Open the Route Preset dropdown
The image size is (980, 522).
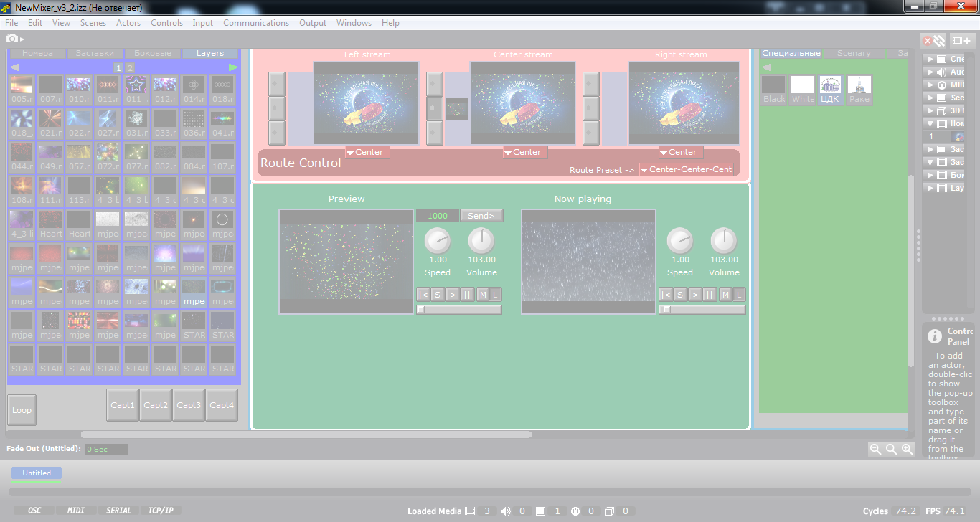(687, 169)
